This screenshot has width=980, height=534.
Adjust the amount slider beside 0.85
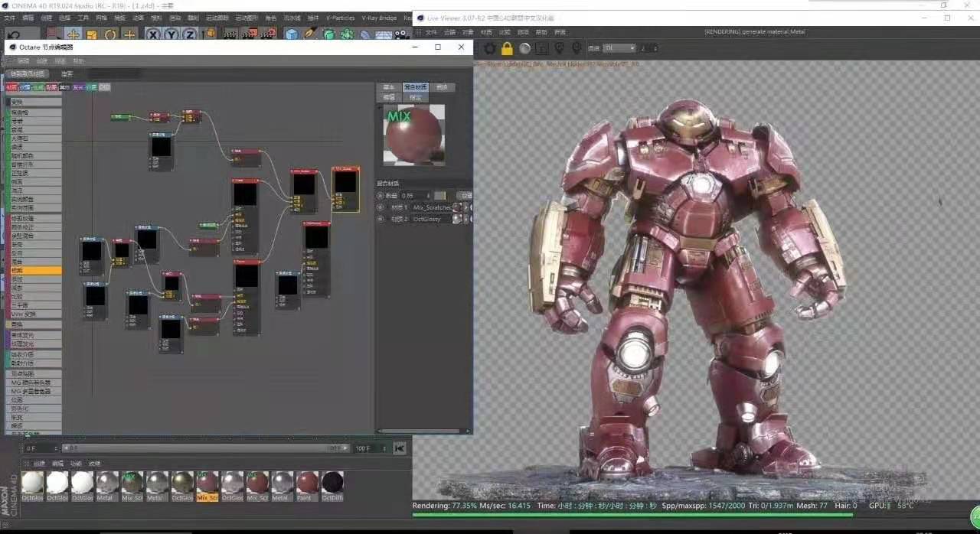click(440, 196)
